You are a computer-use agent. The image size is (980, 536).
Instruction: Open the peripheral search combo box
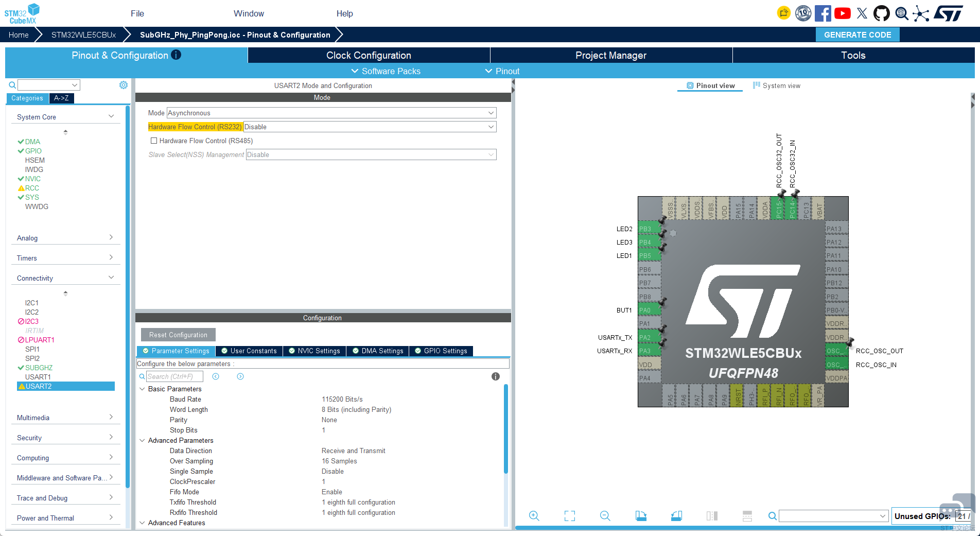(49, 85)
